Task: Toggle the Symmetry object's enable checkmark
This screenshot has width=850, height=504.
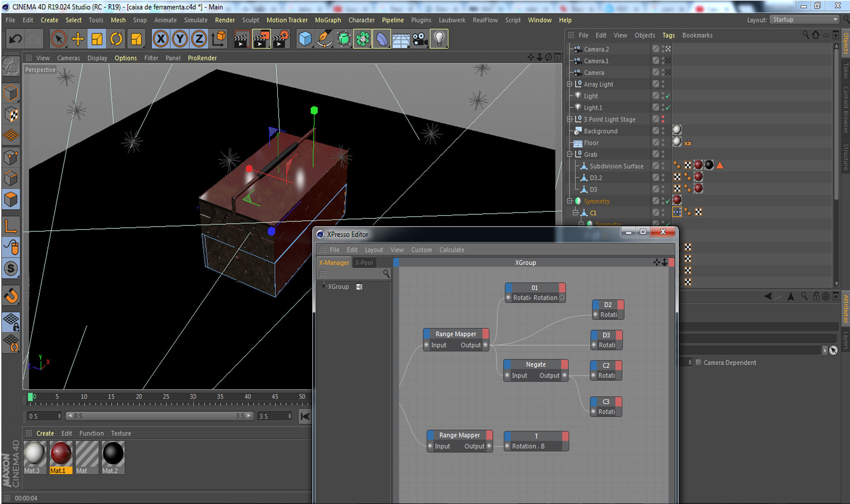Action: [x=668, y=201]
